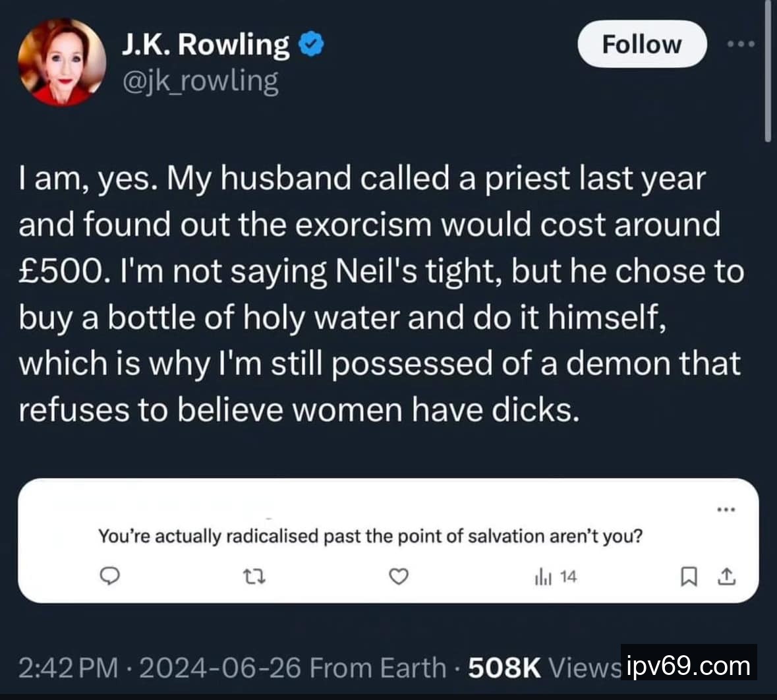Click the 508K Views count
Screen dimensions: 777x700
[x=544, y=668]
